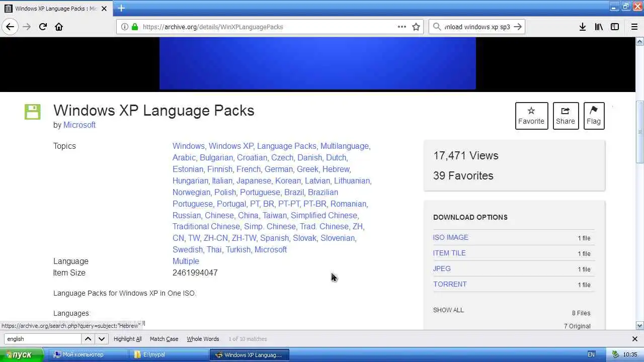Click the system tray notification icon

(x=615, y=354)
